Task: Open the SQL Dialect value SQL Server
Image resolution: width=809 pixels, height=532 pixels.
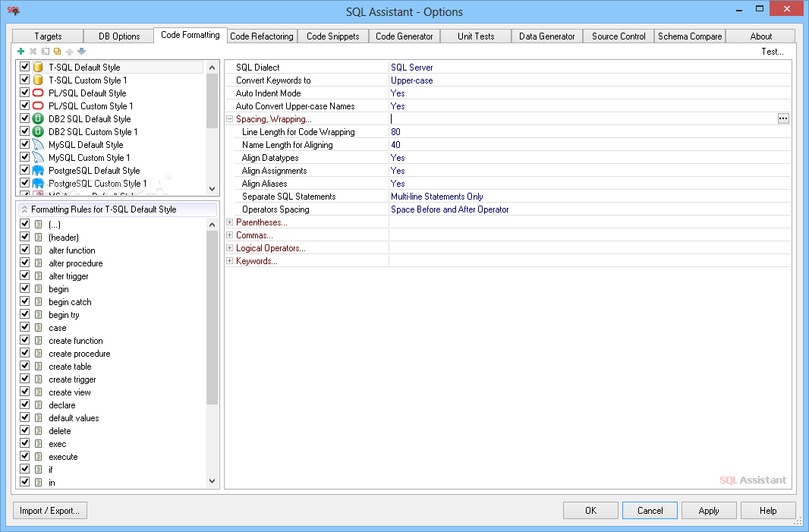Action: click(590, 67)
